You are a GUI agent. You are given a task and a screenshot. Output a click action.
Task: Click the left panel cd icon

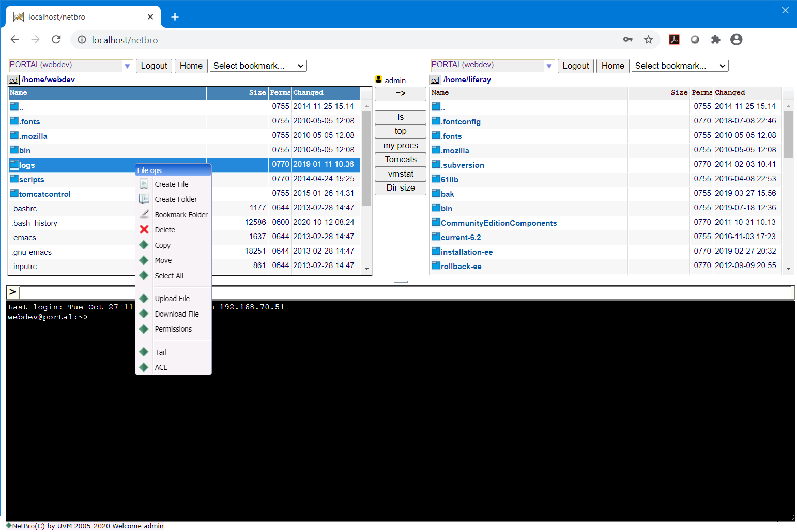pos(13,80)
